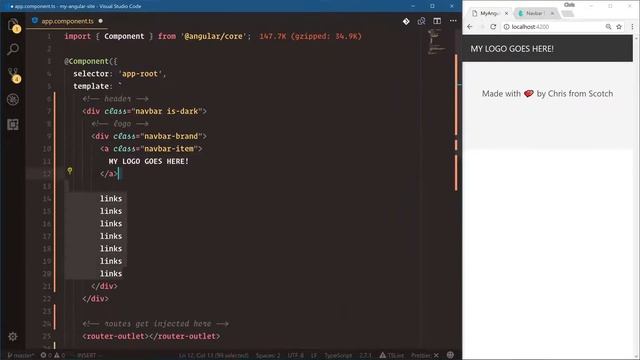The width and height of the screenshot is (640, 360).
Task: Click the minimap preview in the editor
Action: point(436,42)
